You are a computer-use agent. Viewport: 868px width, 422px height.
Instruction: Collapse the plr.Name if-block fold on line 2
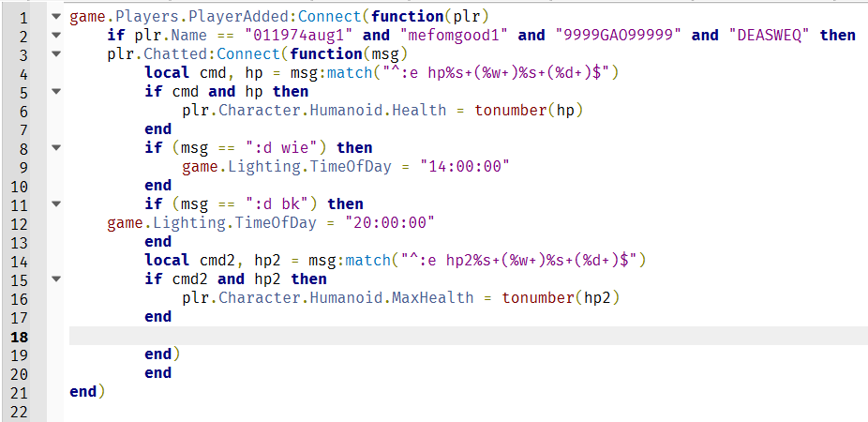pyautogui.click(x=55, y=36)
